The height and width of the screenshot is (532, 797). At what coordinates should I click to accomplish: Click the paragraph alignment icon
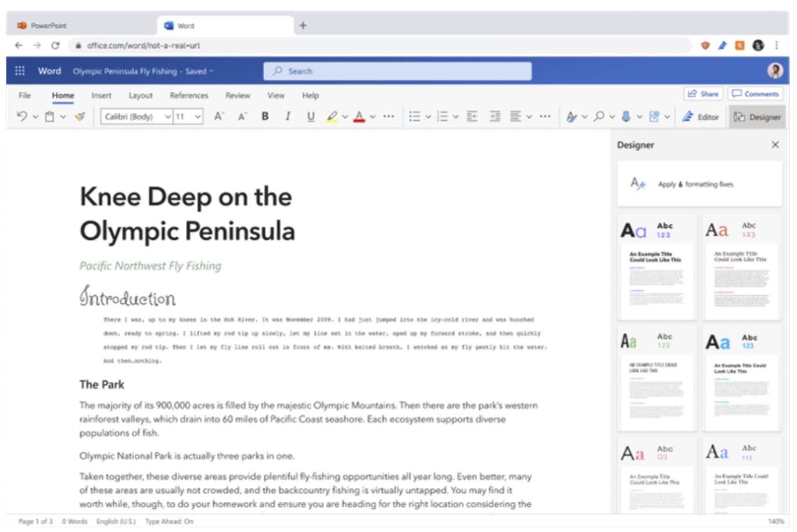pyautogui.click(x=515, y=116)
